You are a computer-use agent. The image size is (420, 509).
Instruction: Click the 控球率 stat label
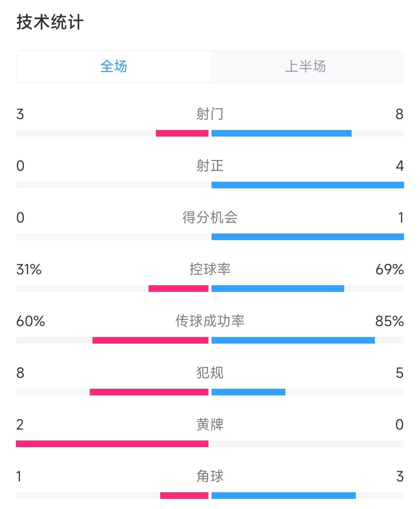click(210, 269)
